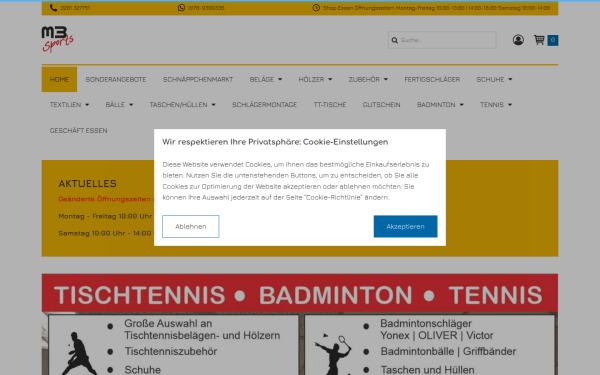Screen dimensions: 600x375
Task: Open TT-TISCHE menu item
Action: click(330, 105)
